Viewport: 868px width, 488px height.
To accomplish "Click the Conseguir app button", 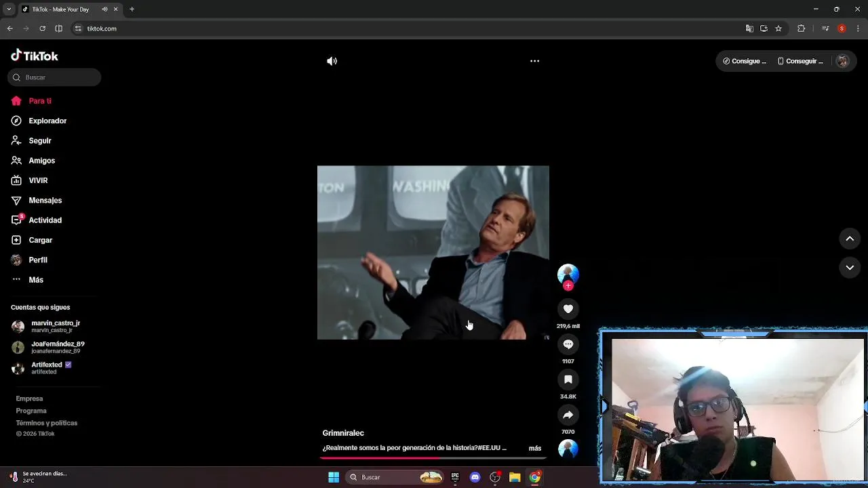I will (800, 61).
